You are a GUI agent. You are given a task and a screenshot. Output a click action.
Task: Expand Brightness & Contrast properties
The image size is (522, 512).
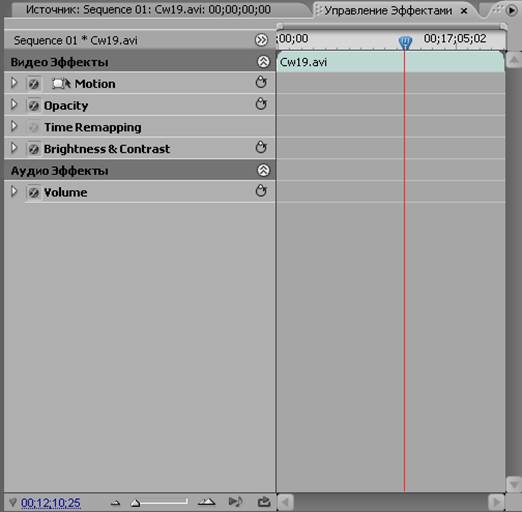[14, 148]
